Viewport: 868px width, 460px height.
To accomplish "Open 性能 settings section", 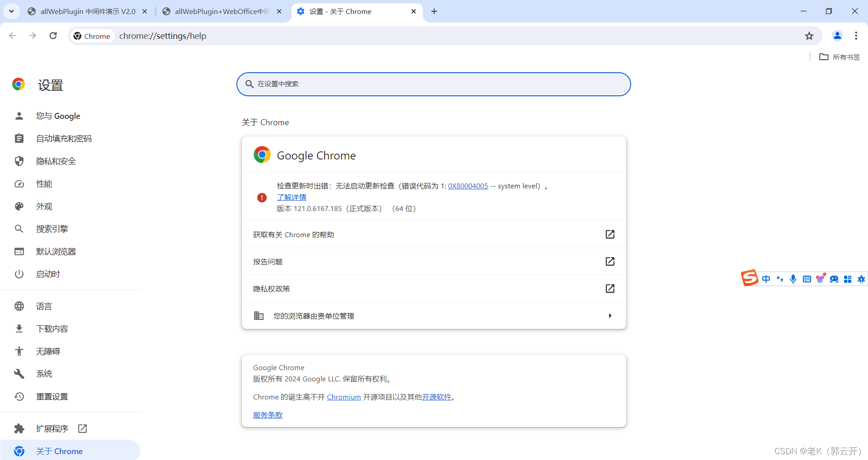I will click(71, 184).
